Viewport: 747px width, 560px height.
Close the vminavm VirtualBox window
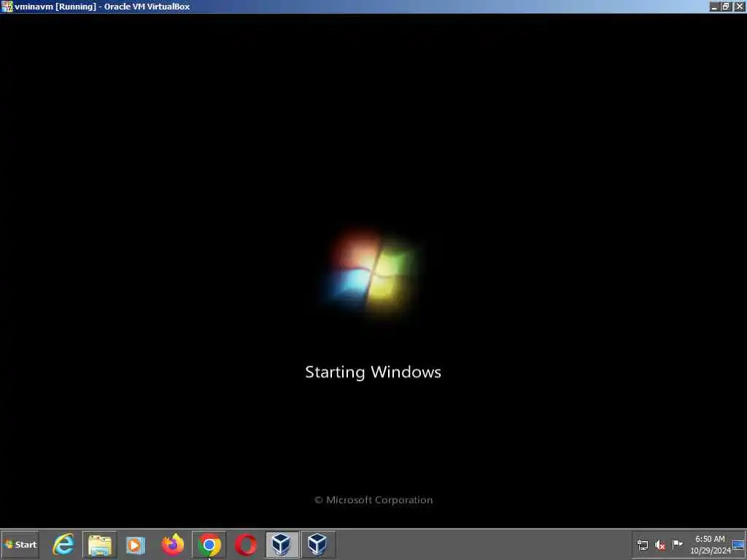(740, 7)
